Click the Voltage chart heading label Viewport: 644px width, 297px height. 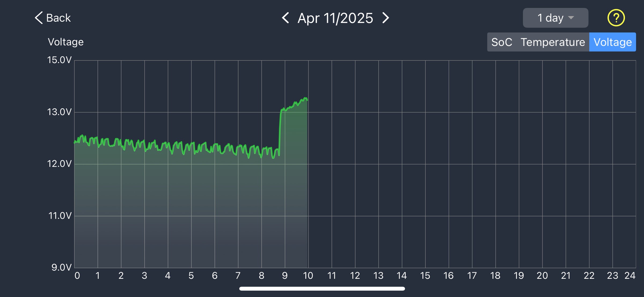coord(66,42)
